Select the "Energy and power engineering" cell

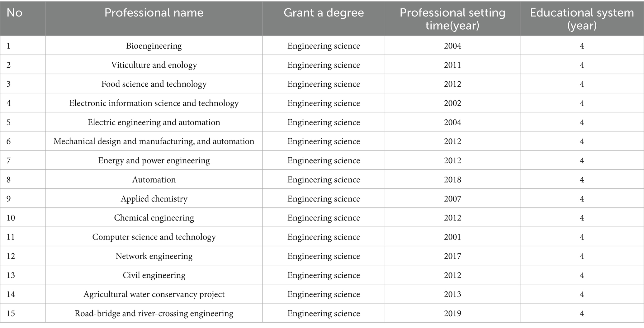154,160
